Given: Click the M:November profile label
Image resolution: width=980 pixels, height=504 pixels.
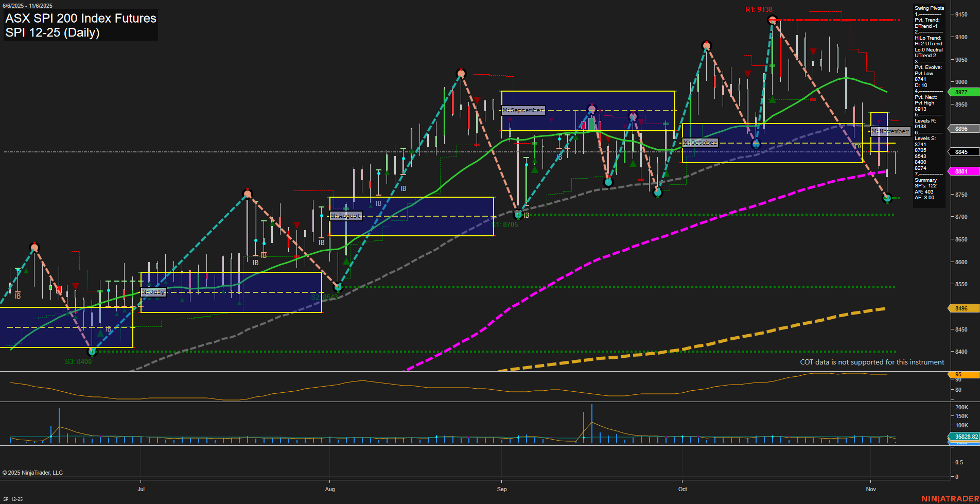Looking at the screenshot, I should click(x=890, y=131).
